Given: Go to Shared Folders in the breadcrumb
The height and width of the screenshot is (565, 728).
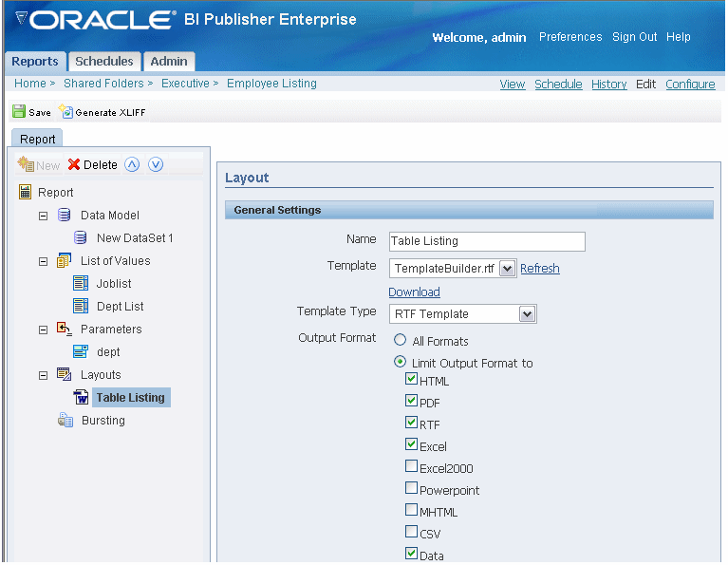Looking at the screenshot, I should [x=103, y=84].
